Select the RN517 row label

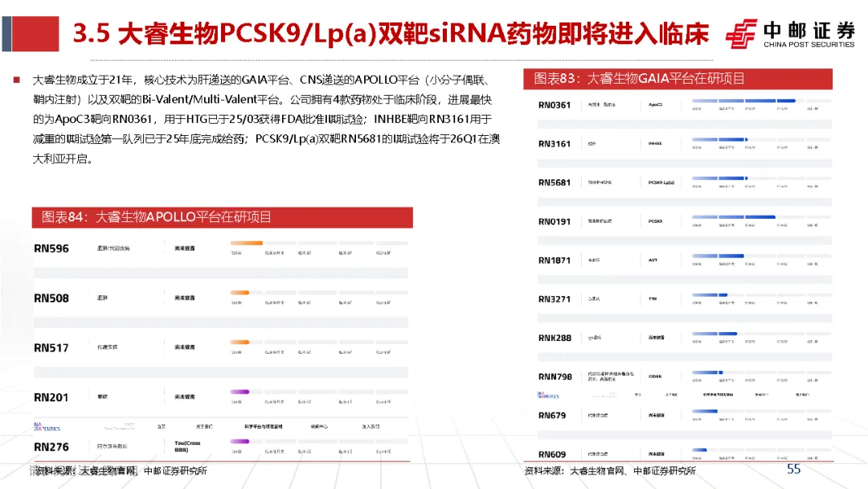pyautogui.click(x=51, y=347)
